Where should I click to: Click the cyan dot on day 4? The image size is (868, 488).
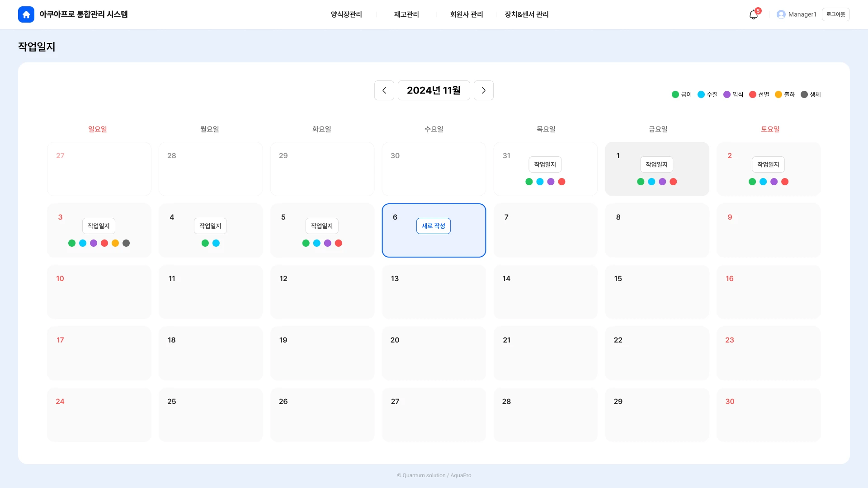pos(216,243)
